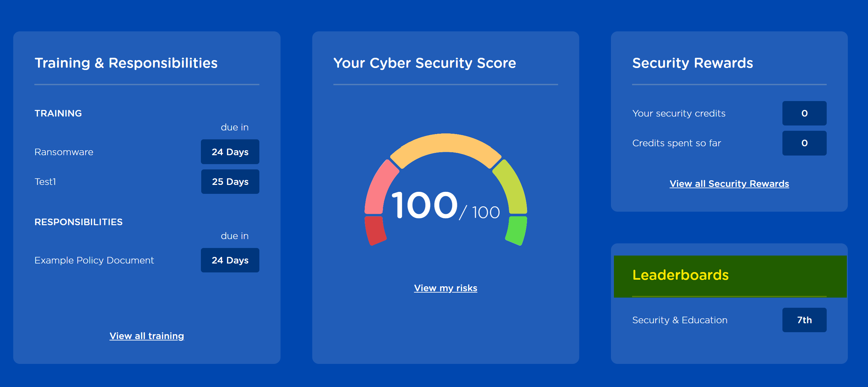Click the Ransomware 24 Days badge
This screenshot has height=387, width=868.
click(230, 152)
